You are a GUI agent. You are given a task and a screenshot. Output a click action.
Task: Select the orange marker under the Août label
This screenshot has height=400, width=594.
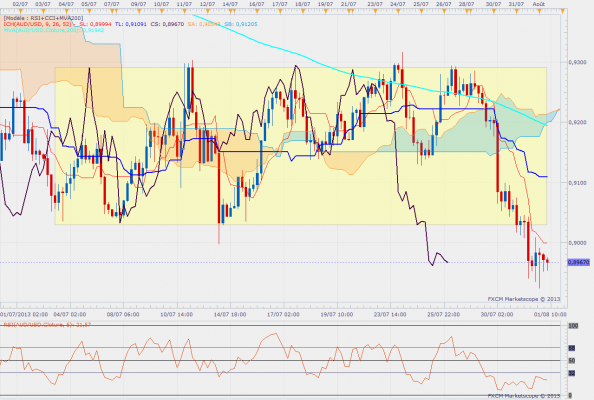(539, 11)
